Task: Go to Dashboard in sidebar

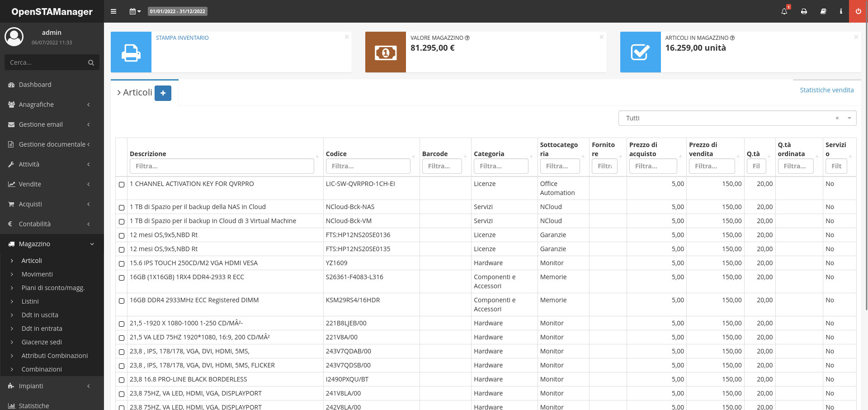Action: [35, 85]
